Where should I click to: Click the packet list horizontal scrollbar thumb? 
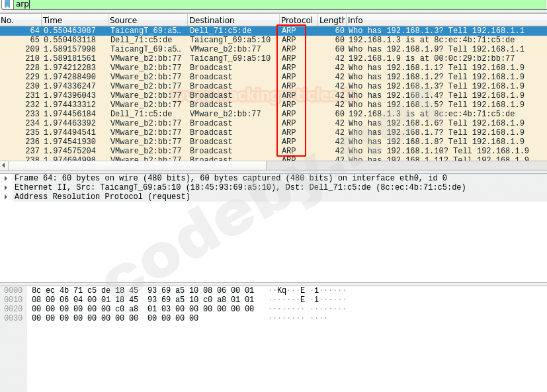click(x=137, y=165)
